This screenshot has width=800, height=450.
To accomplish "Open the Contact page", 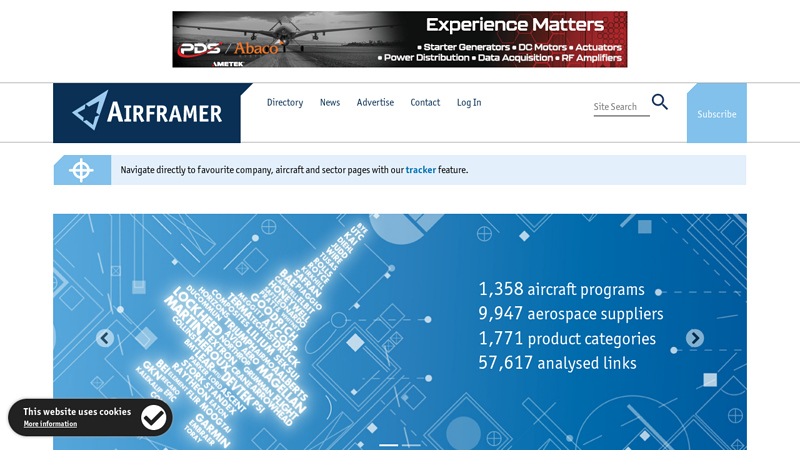I will pos(425,103).
